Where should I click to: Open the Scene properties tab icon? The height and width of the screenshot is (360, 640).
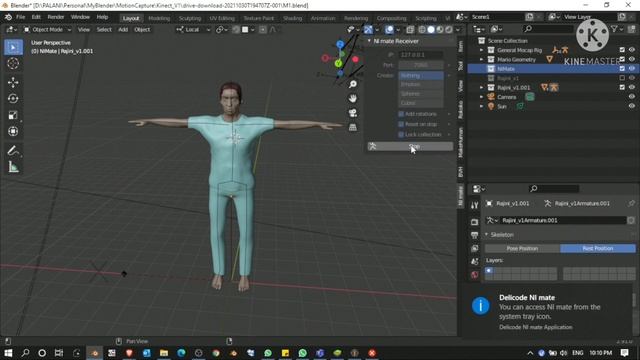click(474, 261)
